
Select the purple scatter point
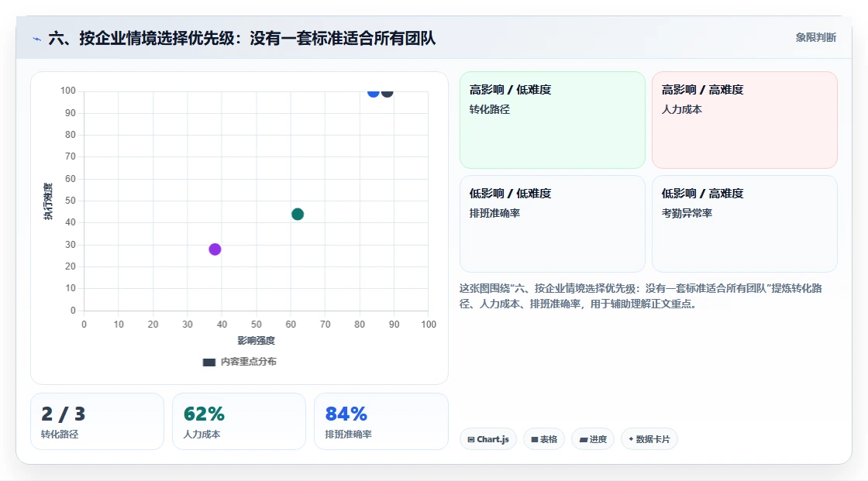tap(215, 249)
